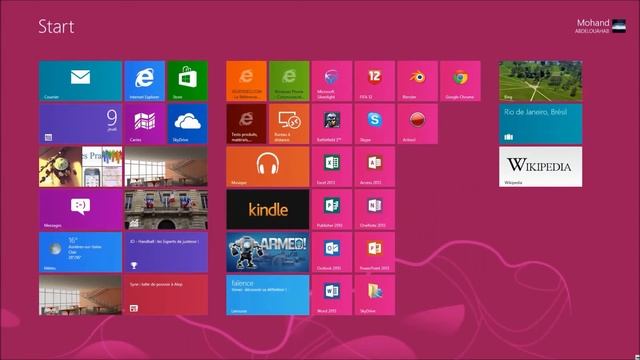Open the Bing tile with green landscape
The width and height of the screenshot is (640, 360).
click(x=541, y=81)
